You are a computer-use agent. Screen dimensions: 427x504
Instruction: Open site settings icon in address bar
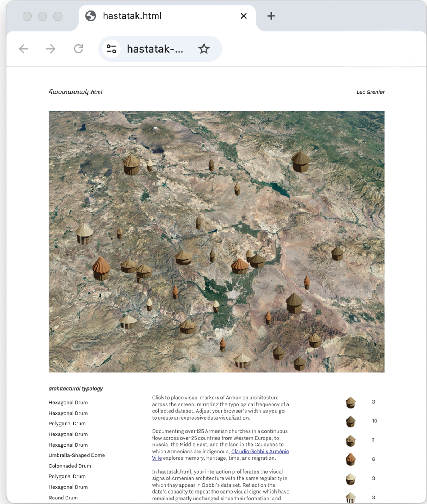(111, 49)
